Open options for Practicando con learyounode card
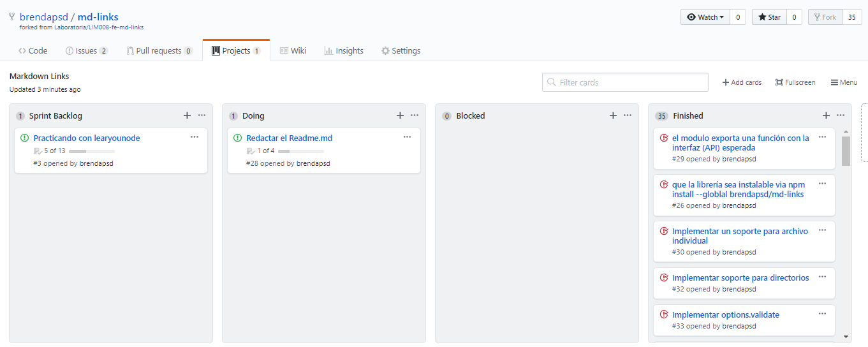The image size is (868, 347). coord(194,137)
